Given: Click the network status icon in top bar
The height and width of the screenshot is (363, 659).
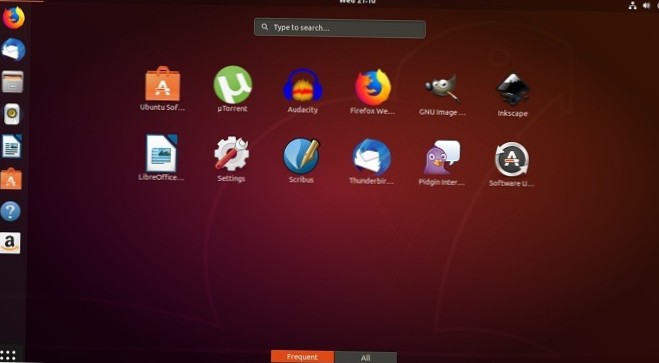Looking at the screenshot, I should tap(633, 5).
